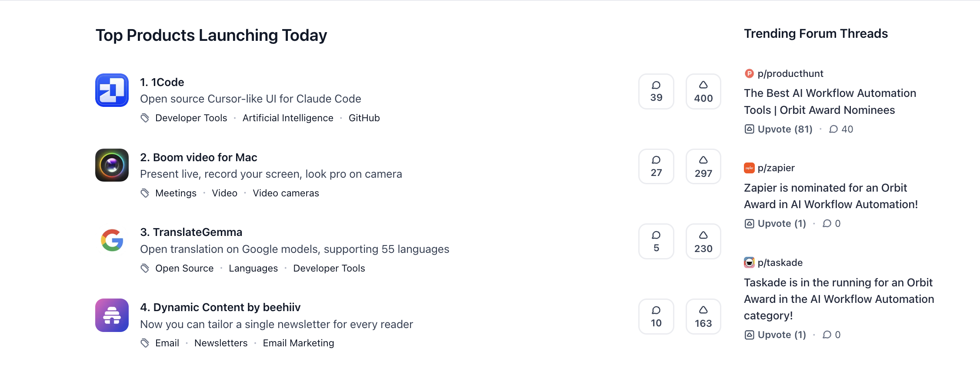The width and height of the screenshot is (980, 365).
Task: Click the beehiiv purple app icon
Action: point(112,315)
